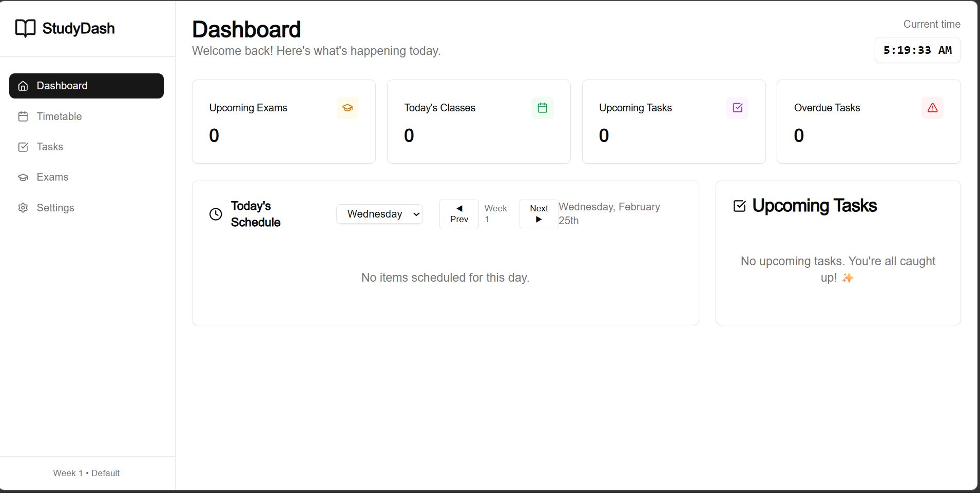Click the Upcoming Exams summary card
The height and width of the screenshot is (493, 980).
tap(283, 122)
